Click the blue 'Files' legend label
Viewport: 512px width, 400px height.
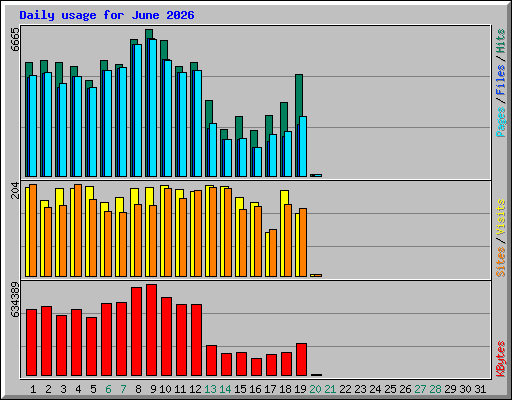pos(501,79)
